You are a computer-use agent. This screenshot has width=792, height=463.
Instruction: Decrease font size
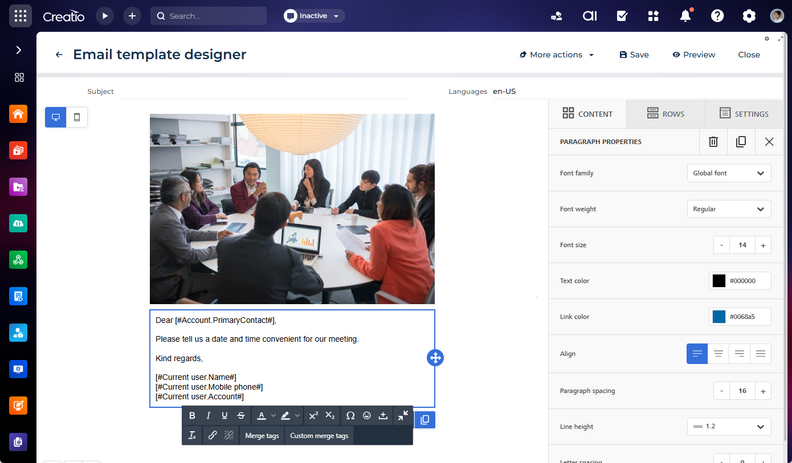[721, 245]
